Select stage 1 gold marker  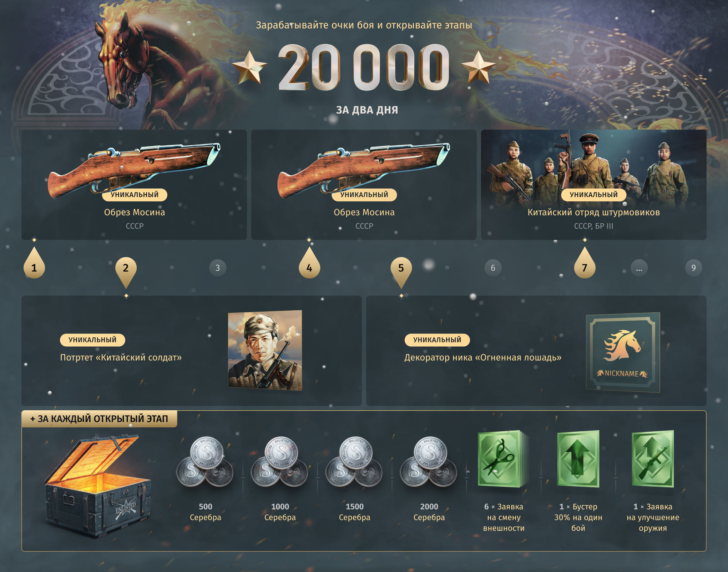coord(34,263)
